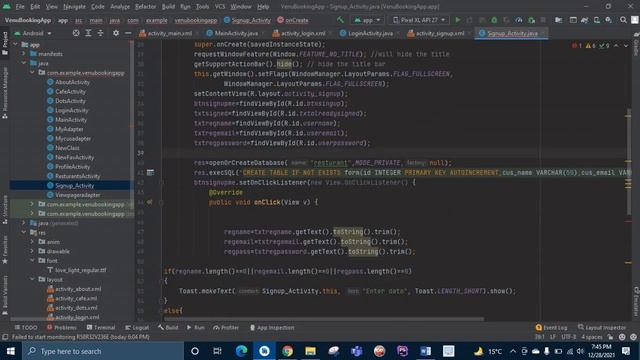Viewport: 640px width, 360px height.
Task: Expand the anim folder
Action: pyautogui.click(x=32, y=242)
